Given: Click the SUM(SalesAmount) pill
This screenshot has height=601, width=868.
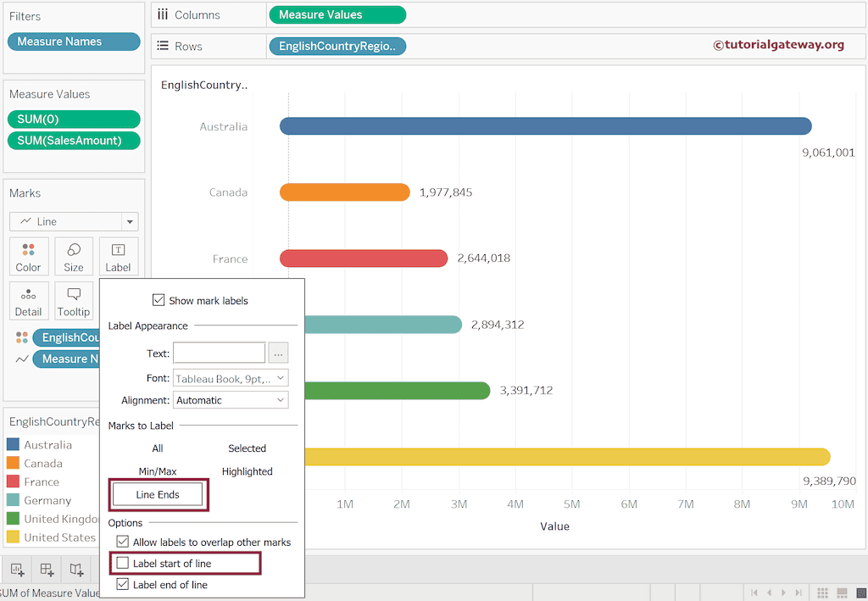Looking at the screenshot, I should (x=74, y=141).
